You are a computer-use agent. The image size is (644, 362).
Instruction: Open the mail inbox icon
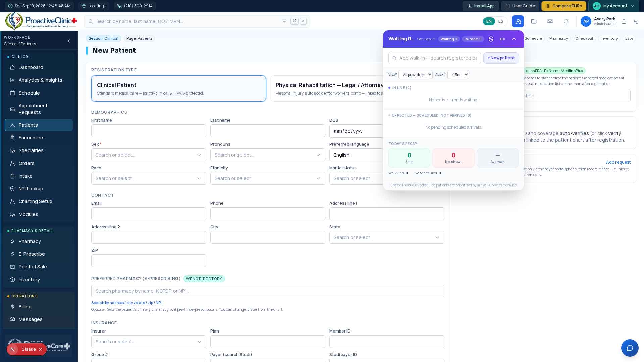coord(550,21)
